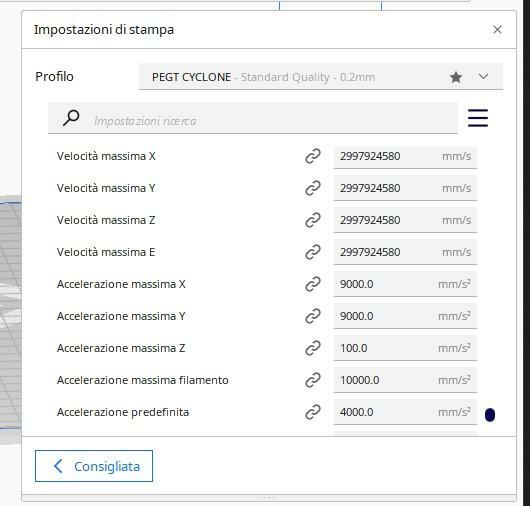Viewport: 530px width, 506px height.
Task: Click the dark scrollbar handle on right
Action: 490,415
